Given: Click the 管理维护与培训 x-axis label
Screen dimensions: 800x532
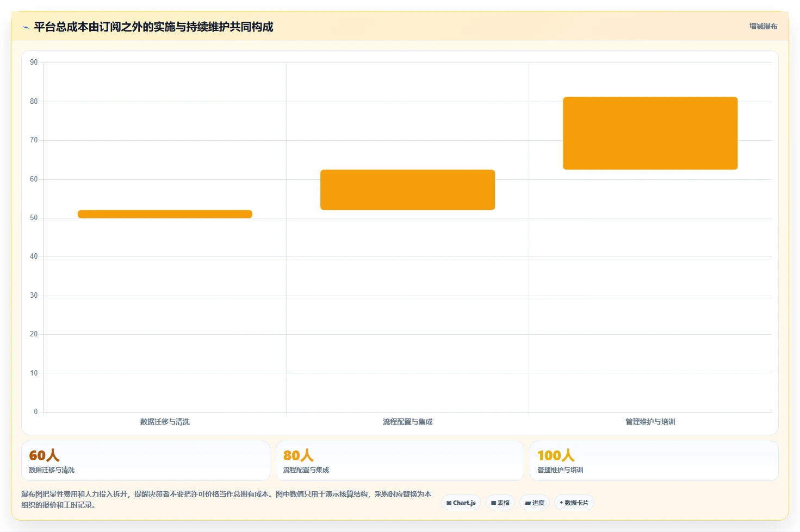Looking at the screenshot, I should tap(650, 422).
